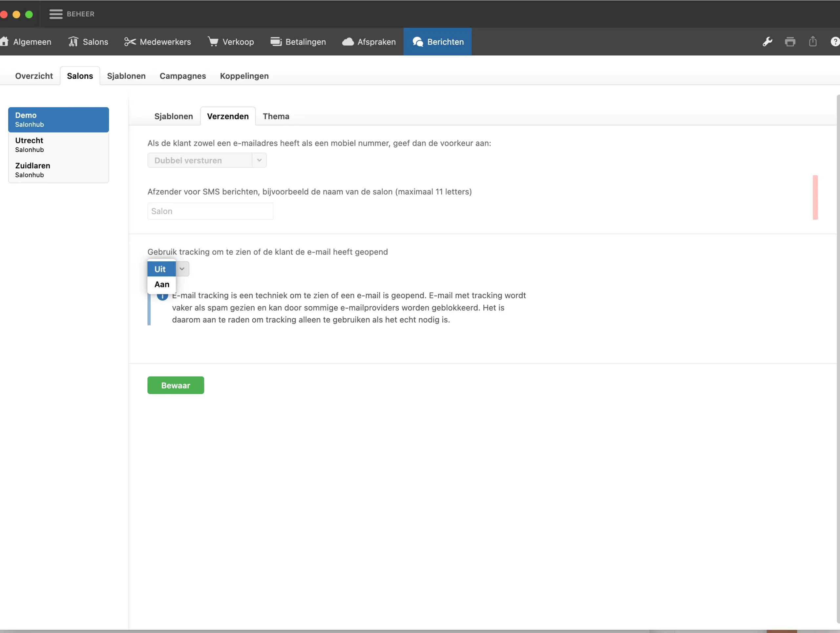Click the wrench settings icon
The image size is (840, 633).
pyautogui.click(x=767, y=42)
